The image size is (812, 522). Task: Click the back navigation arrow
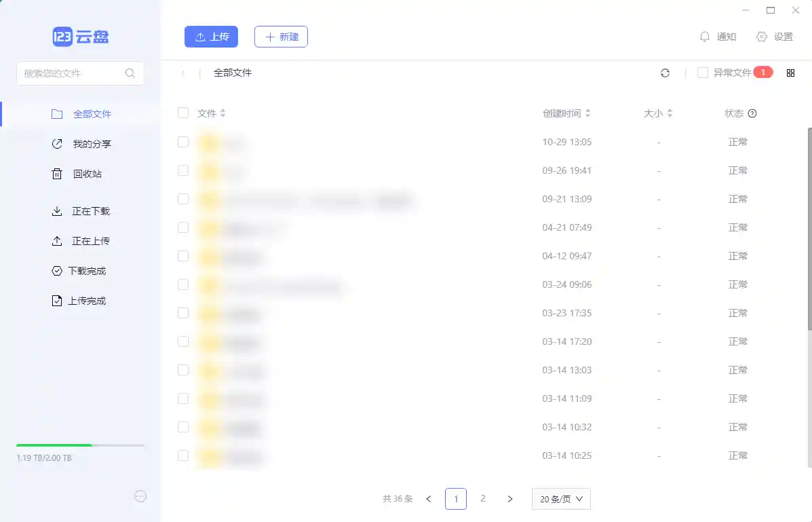182,73
